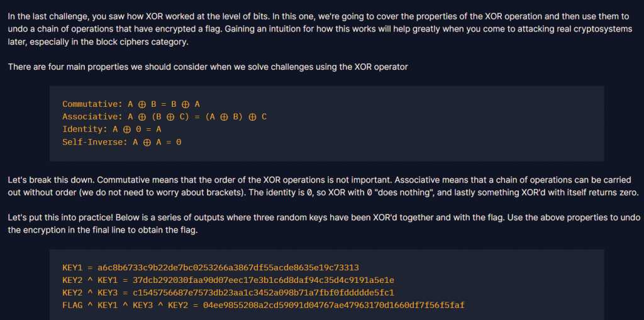
Task: Click the KEY2 ^ KEY1 output line
Action: (228, 280)
